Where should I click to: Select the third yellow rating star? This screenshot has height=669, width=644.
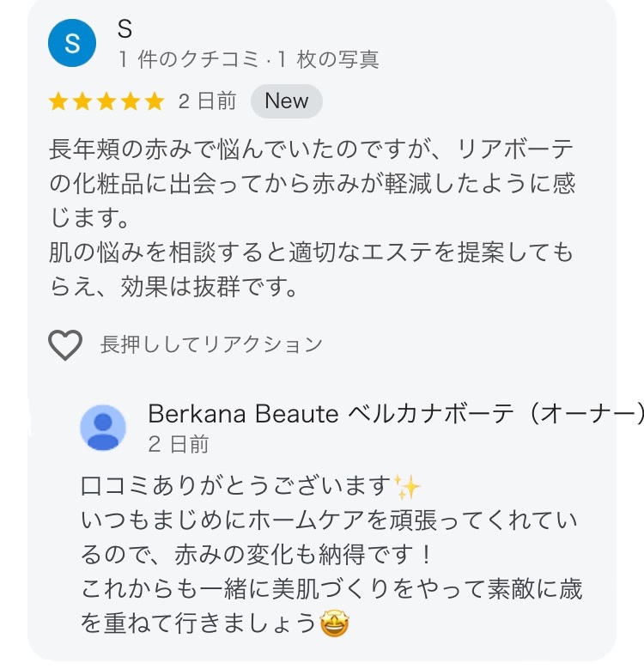pyautogui.click(x=106, y=102)
